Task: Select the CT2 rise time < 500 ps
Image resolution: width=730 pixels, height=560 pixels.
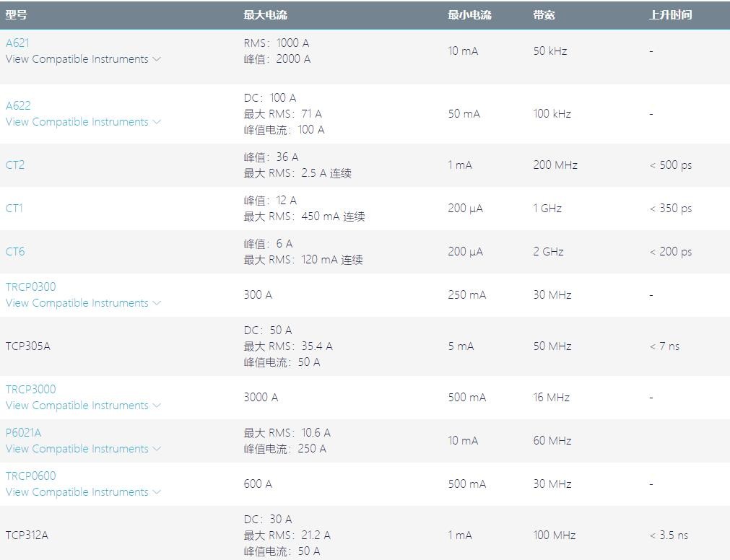Action: pyautogui.click(x=670, y=165)
